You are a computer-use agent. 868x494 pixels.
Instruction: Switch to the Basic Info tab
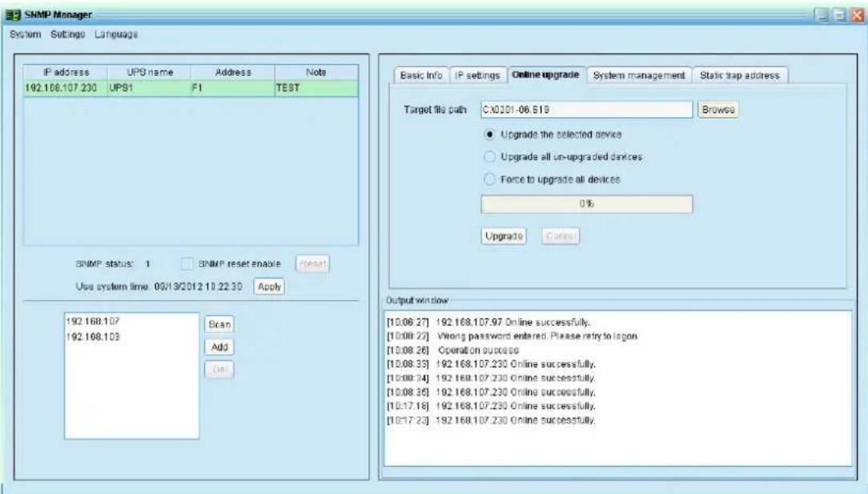[x=421, y=75]
